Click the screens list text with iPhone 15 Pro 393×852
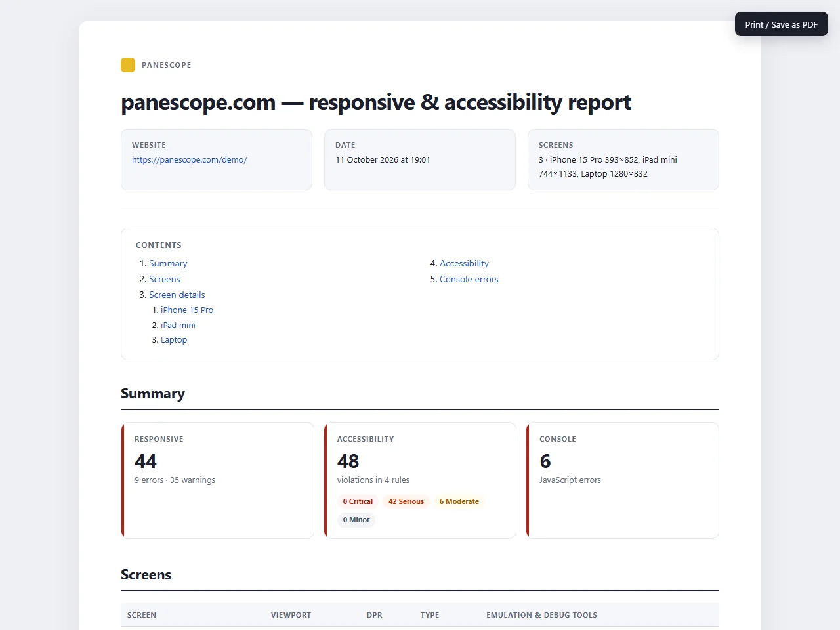840x630 pixels. pyautogui.click(x=608, y=167)
